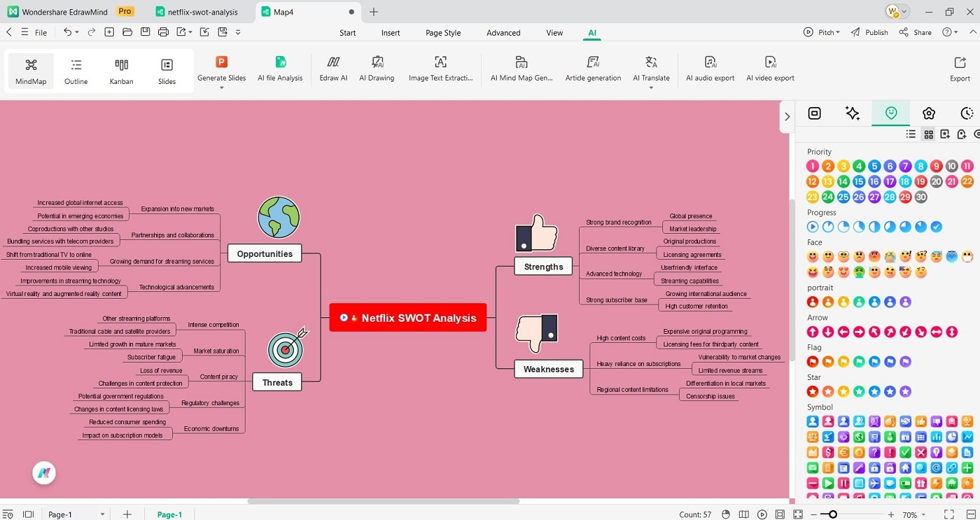This screenshot has height=520, width=980.
Task: Open new document tab with plus
Action: point(374,12)
